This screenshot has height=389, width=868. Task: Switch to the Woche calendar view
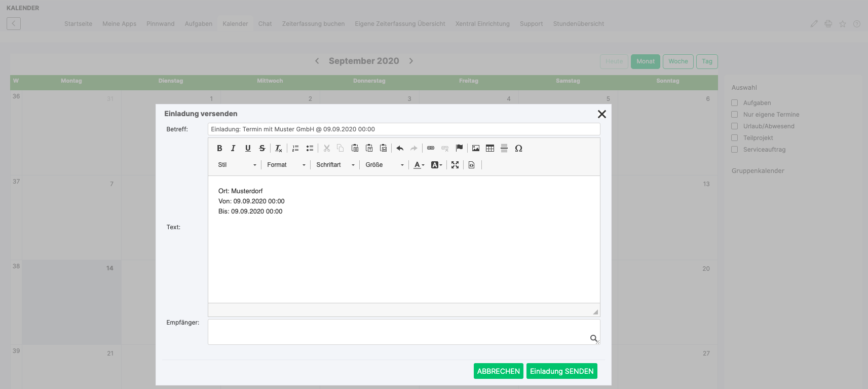coord(678,61)
